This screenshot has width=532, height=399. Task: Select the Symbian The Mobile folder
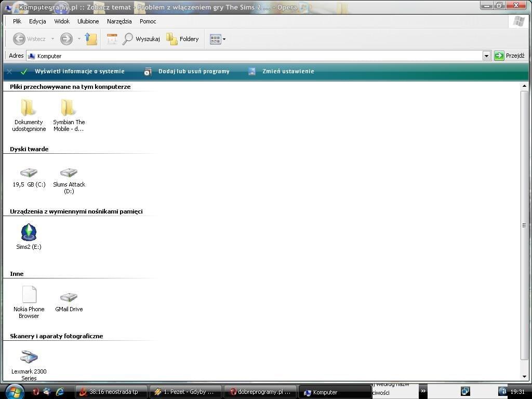(69, 115)
